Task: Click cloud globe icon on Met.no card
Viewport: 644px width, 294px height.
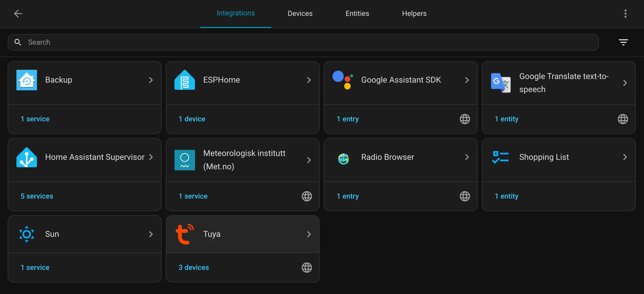Action: point(307,196)
